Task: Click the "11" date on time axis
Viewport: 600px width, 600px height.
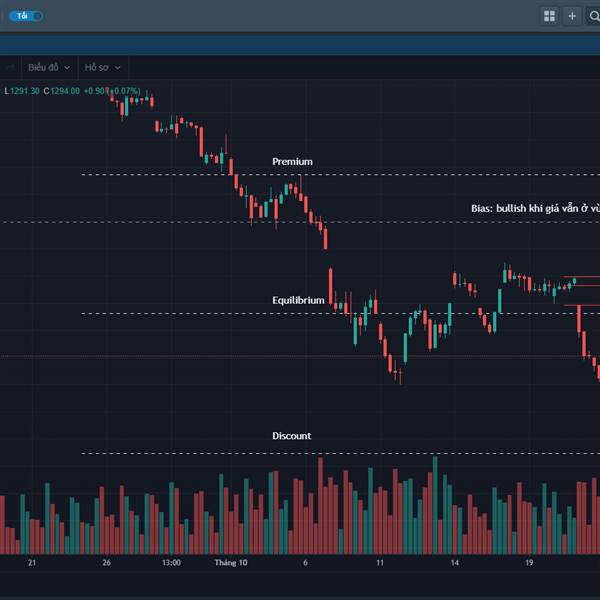Action: tap(380, 563)
